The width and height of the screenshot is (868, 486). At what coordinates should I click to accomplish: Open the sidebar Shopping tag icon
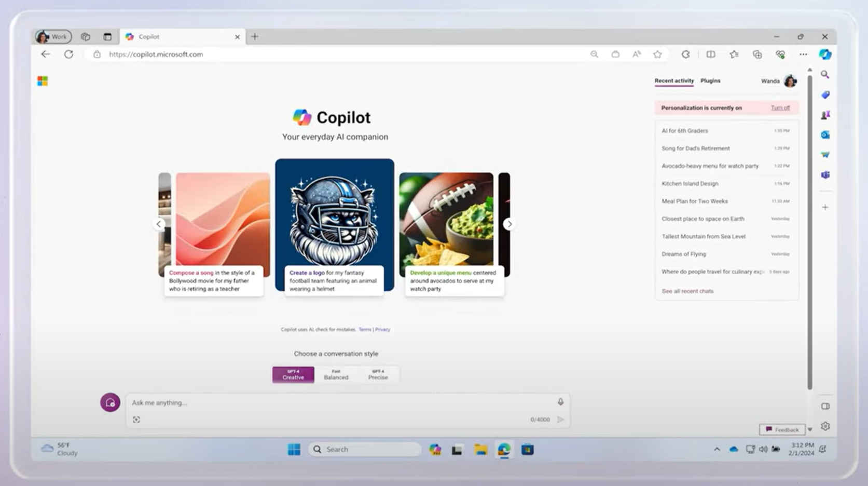825,95
